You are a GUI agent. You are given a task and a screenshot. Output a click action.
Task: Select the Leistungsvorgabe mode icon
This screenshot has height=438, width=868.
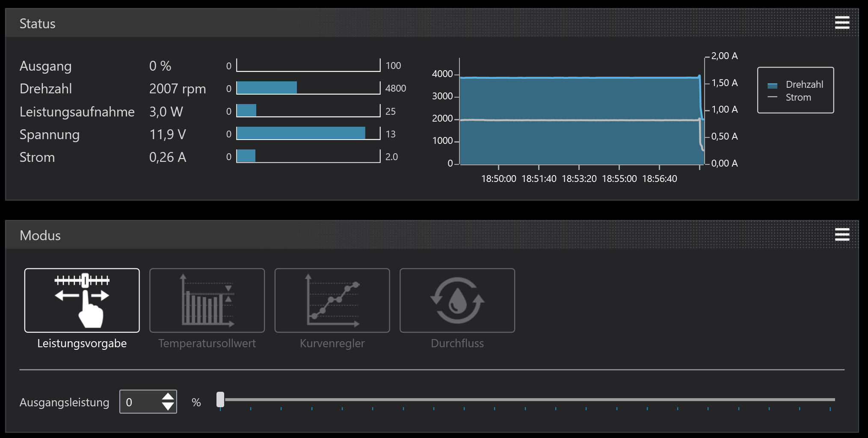[x=82, y=300]
